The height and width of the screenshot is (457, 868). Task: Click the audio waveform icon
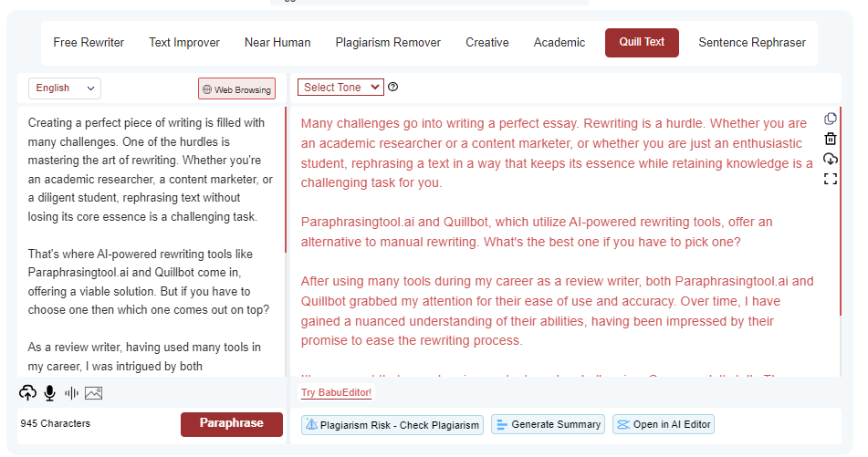click(x=71, y=393)
